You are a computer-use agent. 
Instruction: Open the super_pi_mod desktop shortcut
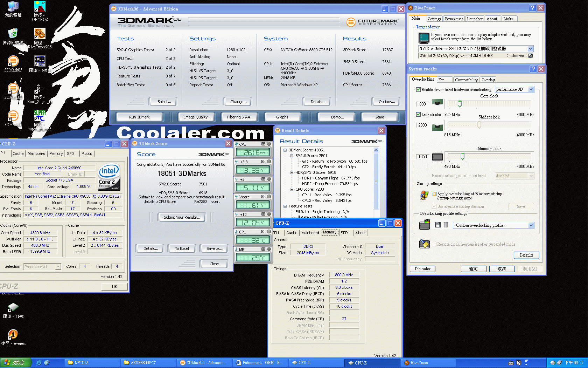point(40,120)
